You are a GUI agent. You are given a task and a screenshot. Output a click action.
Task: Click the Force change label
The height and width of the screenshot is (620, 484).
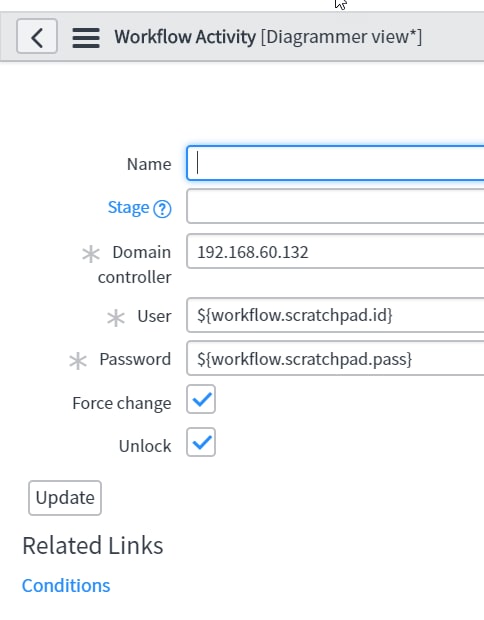pos(122,403)
